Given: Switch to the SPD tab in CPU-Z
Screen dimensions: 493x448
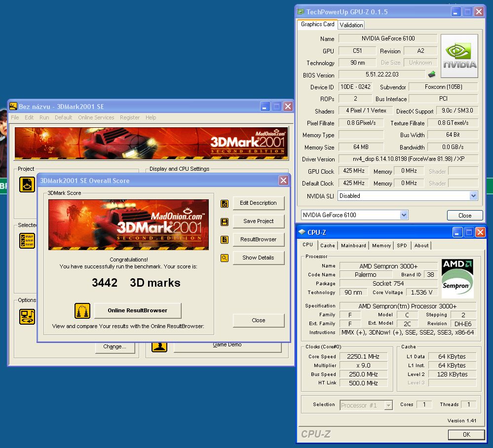Looking at the screenshot, I should (402, 246).
